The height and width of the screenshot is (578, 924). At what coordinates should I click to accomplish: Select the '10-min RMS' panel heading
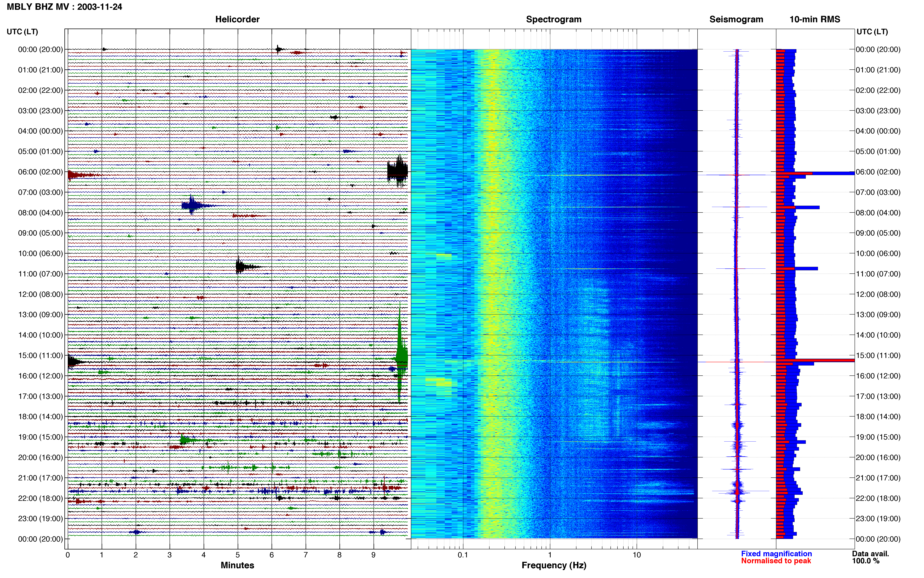[x=815, y=19]
